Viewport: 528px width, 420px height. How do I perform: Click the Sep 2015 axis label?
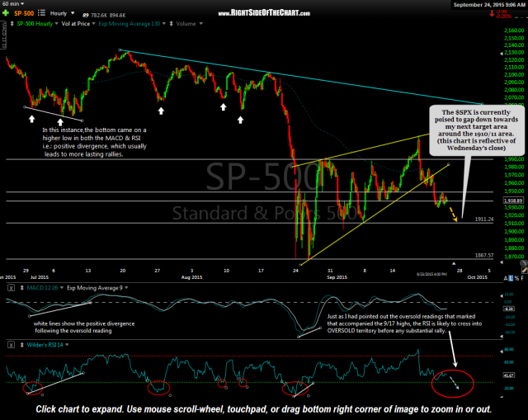(x=337, y=277)
